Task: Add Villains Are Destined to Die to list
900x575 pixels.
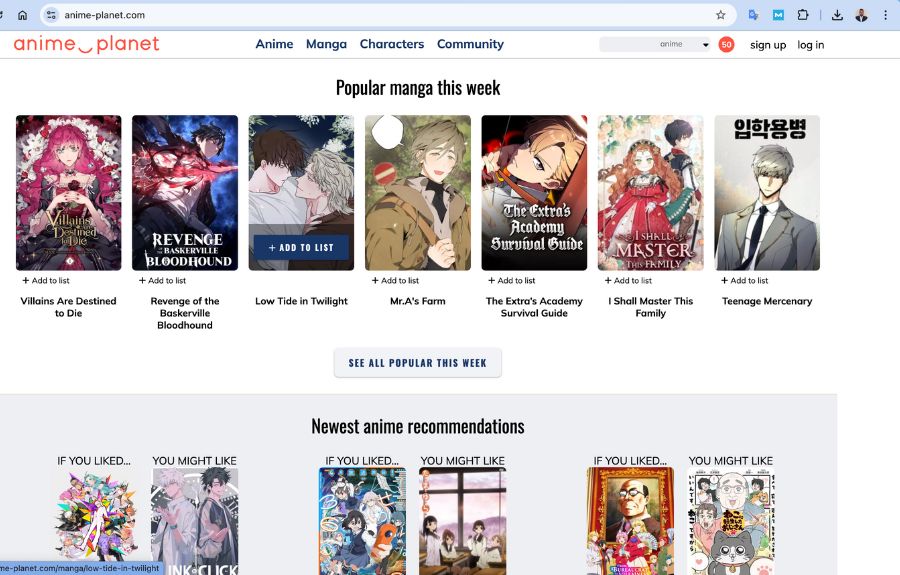Action: [x=46, y=281]
